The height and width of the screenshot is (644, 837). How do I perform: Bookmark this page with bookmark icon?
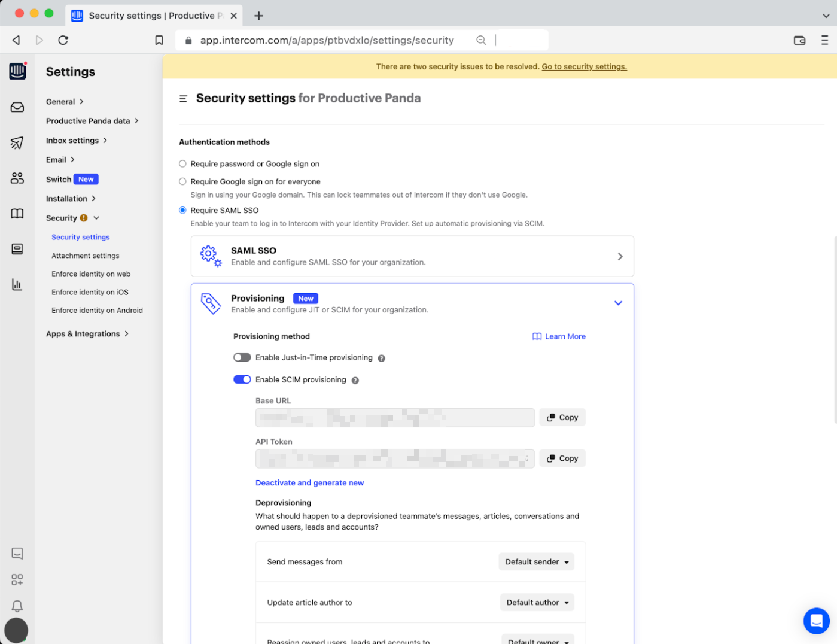tap(159, 40)
